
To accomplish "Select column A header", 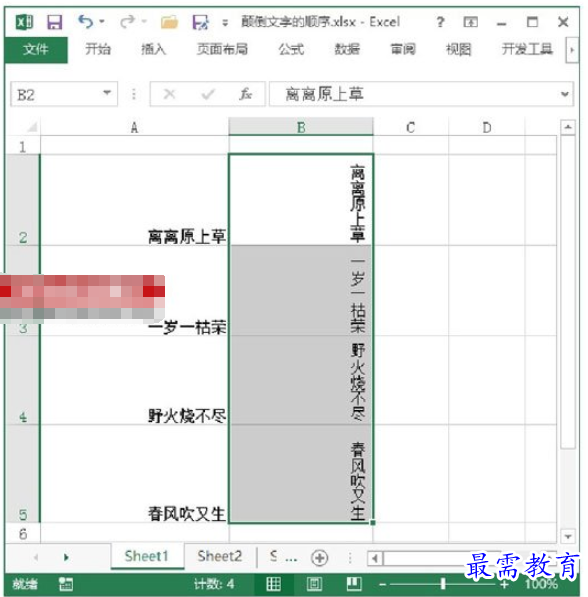I will [x=134, y=127].
